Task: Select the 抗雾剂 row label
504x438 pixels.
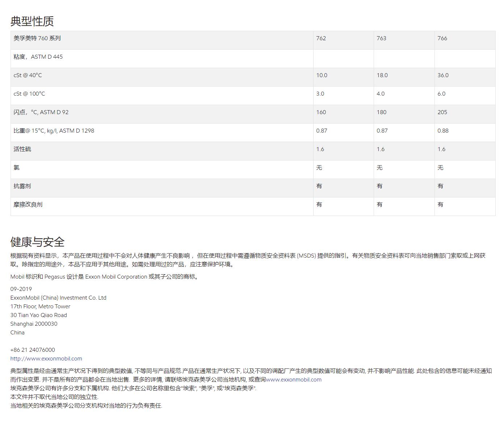Action: (22, 186)
